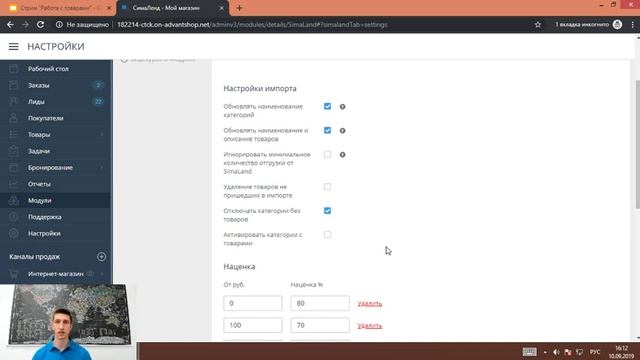Bookmark this page with the star icon
This screenshot has width=640, height=360.
[x=538, y=24]
